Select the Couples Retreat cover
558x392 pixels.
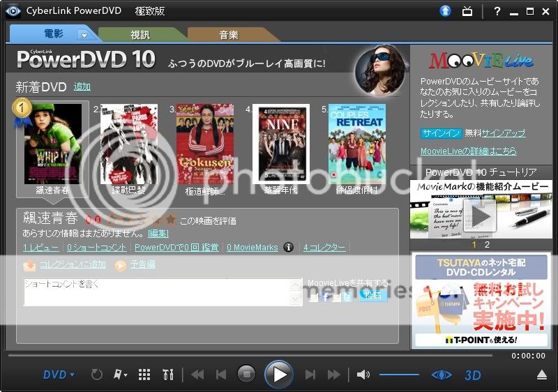point(357,144)
